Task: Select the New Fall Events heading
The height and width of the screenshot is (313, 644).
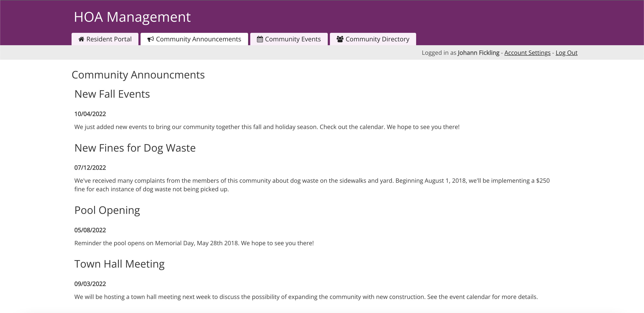Action: point(112,94)
